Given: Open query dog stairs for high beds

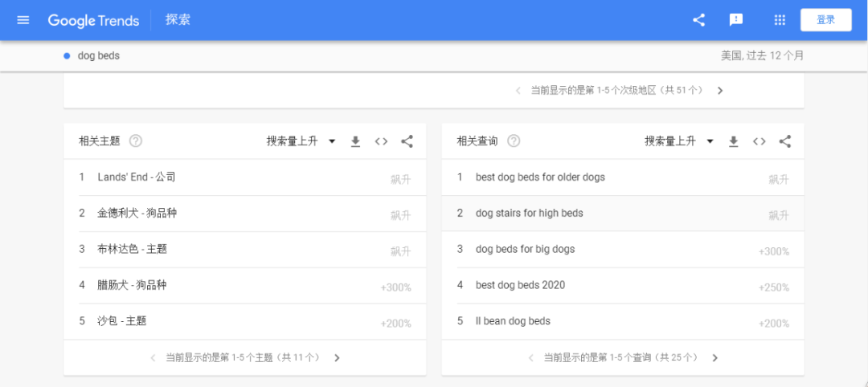Looking at the screenshot, I should click(529, 213).
